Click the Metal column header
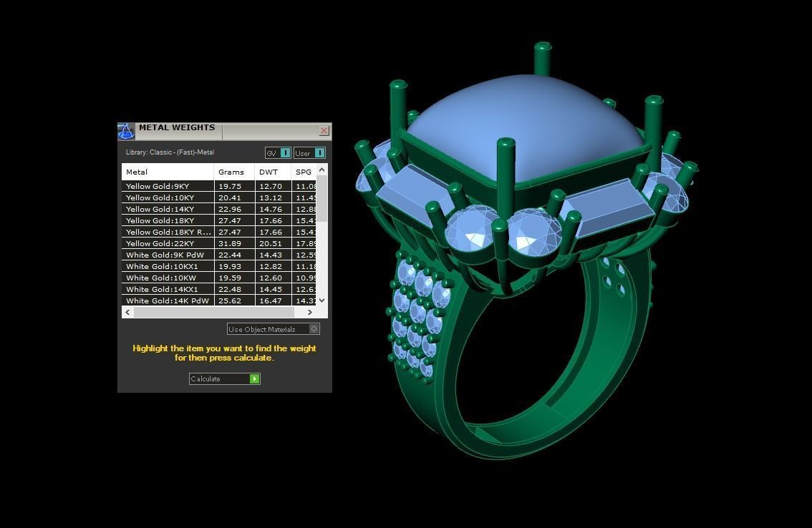Image resolution: width=812 pixels, height=528 pixels. pos(168,172)
